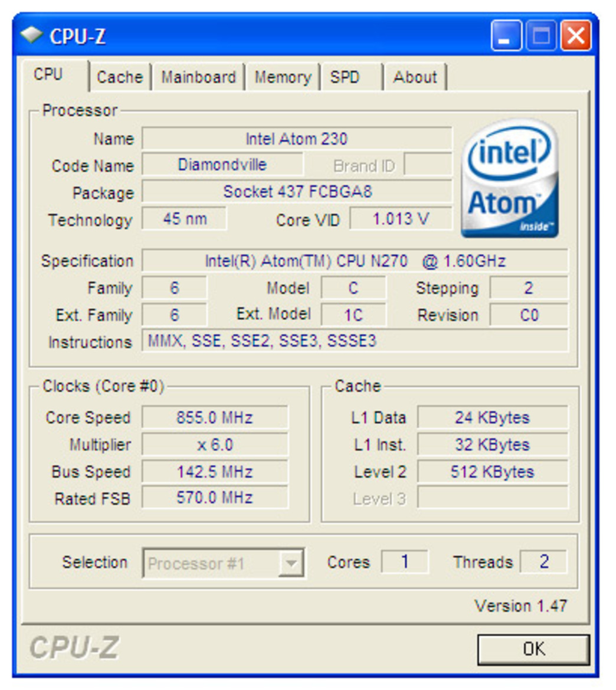Click the Instructions field 'MMX, SSE, SSE2...'

click(355, 341)
